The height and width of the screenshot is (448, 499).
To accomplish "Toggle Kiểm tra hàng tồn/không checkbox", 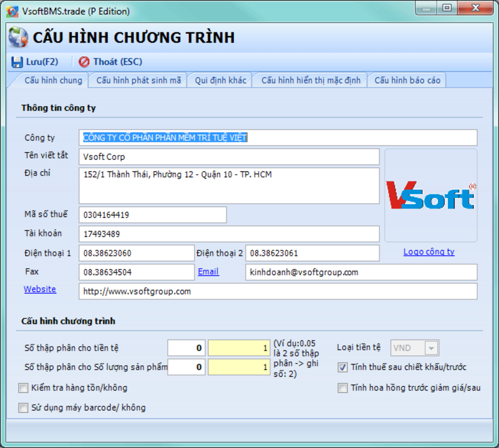I will (x=24, y=388).
